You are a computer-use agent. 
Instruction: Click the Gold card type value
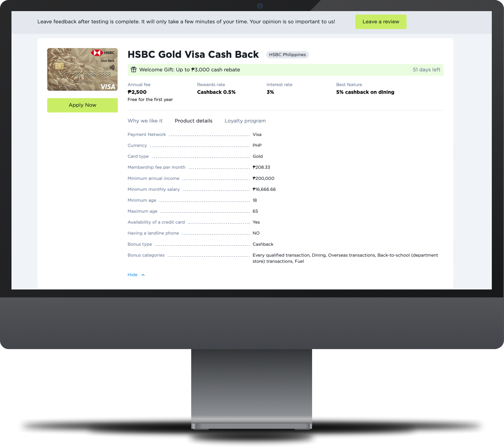pos(258,156)
